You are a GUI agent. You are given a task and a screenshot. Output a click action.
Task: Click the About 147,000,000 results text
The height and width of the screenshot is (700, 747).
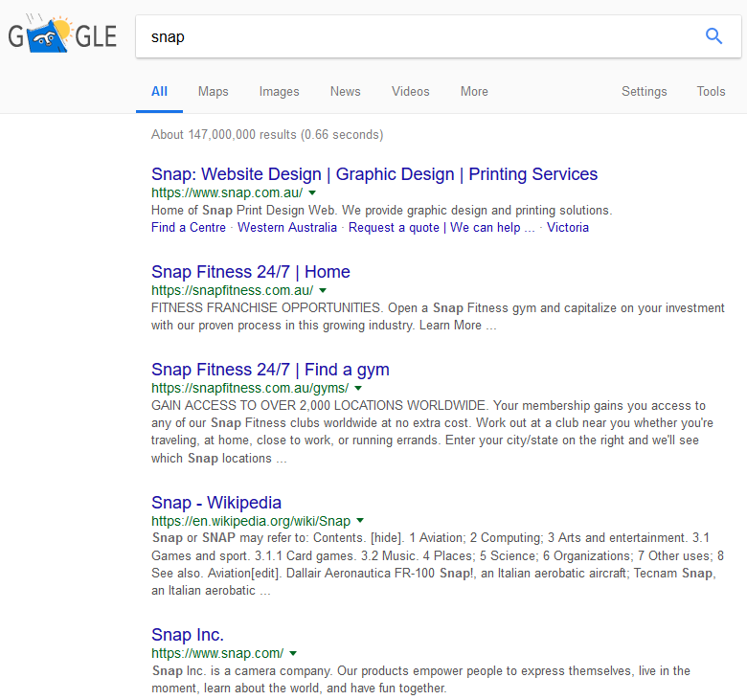pyautogui.click(x=267, y=135)
